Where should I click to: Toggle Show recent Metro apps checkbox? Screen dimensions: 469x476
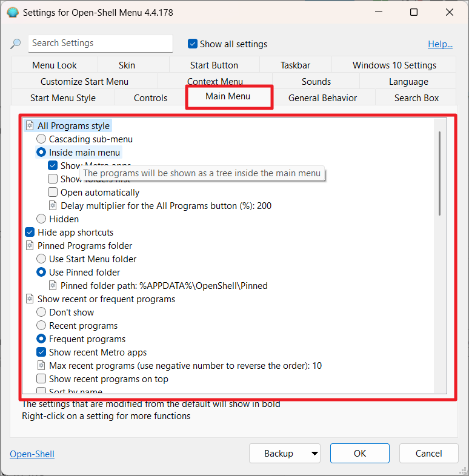[41, 352]
